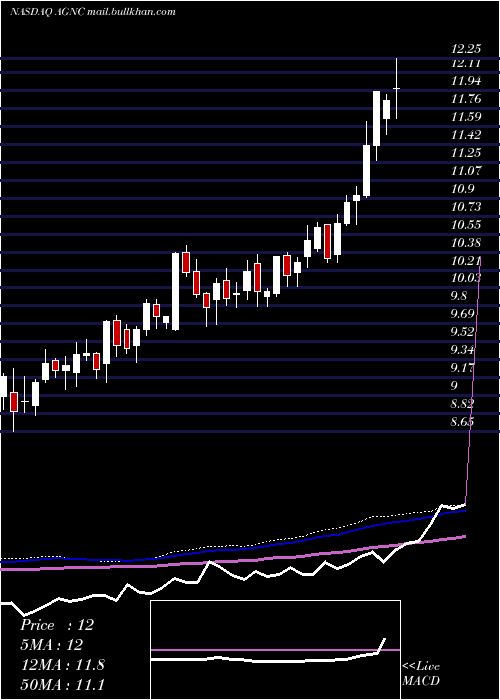This screenshot has height=700, width=500.
Task: Select the 12MA : 11.8 legend entry
Action: 62,664
